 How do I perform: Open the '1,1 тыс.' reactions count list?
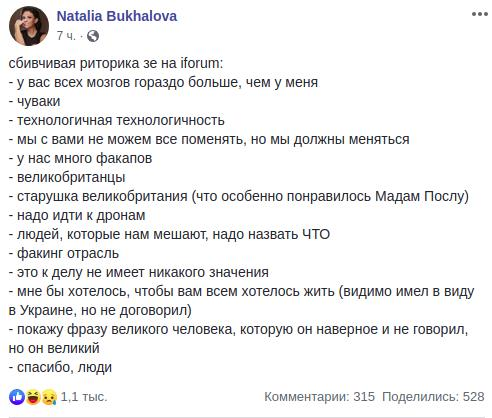click(84, 397)
